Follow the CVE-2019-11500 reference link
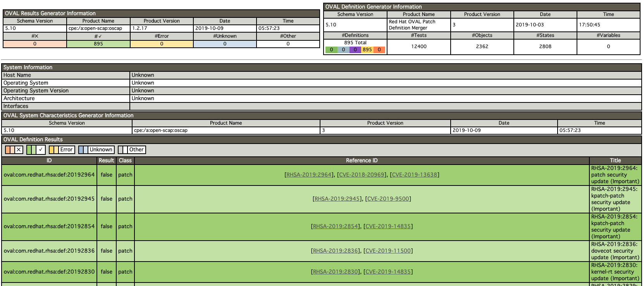 point(388,251)
